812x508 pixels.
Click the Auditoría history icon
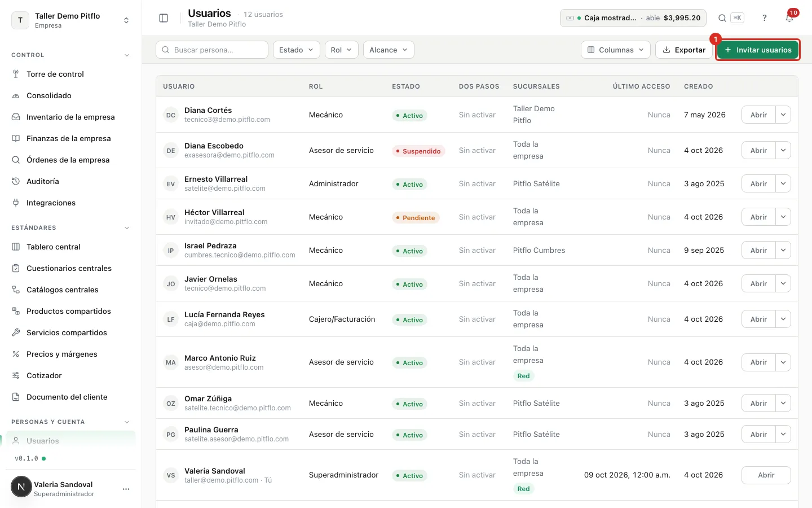(16, 181)
